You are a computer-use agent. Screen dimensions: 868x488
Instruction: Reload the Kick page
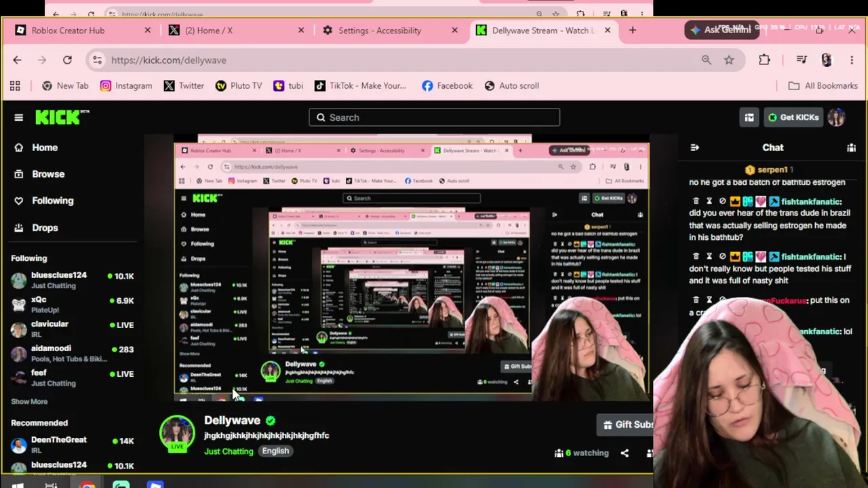click(x=67, y=60)
